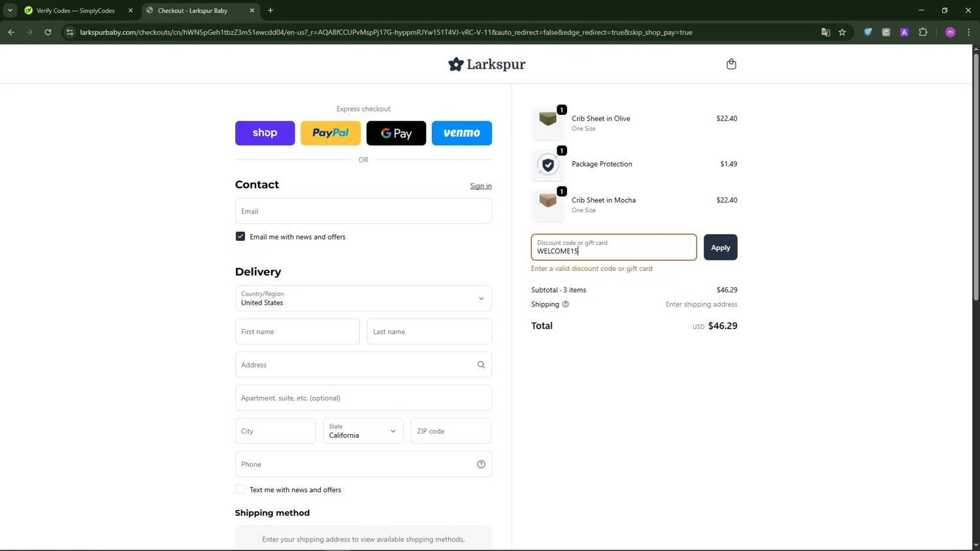Click the Crib Sheet in Mocha thumbnail
This screenshot has width=980, height=551.
click(x=548, y=205)
